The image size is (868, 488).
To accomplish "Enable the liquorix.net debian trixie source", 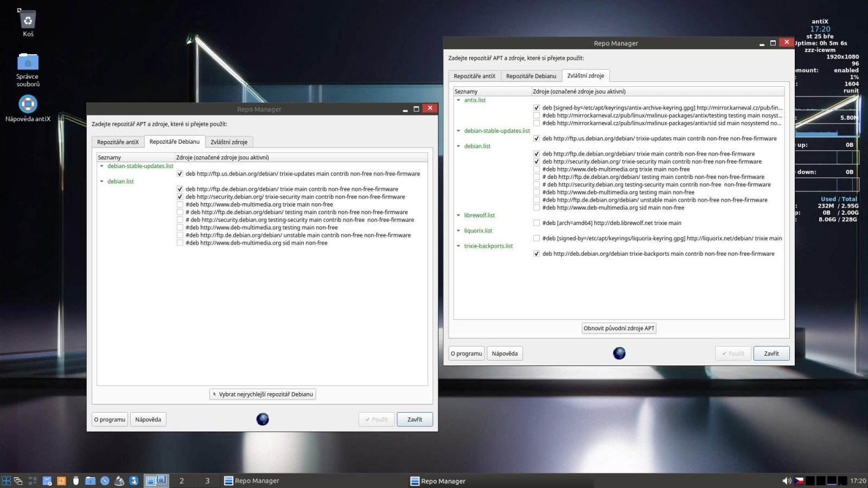I will pyautogui.click(x=537, y=238).
